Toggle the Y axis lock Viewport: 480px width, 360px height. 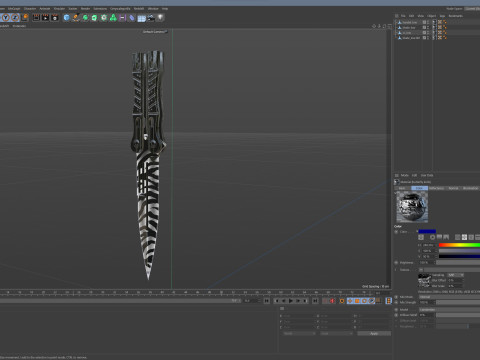[x=6, y=17]
